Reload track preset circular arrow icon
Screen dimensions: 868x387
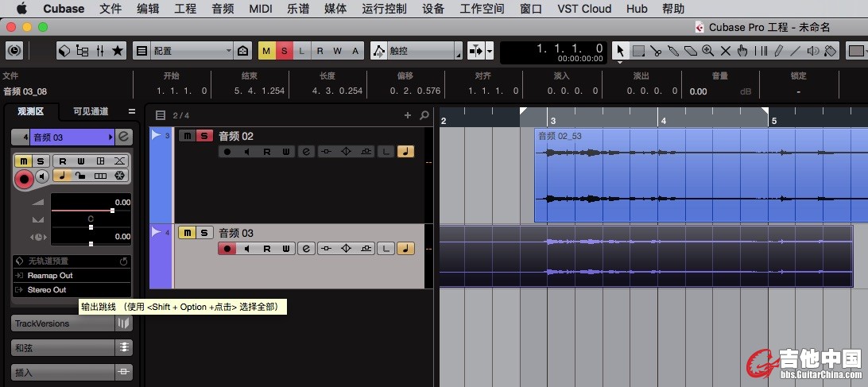[123, 261]
